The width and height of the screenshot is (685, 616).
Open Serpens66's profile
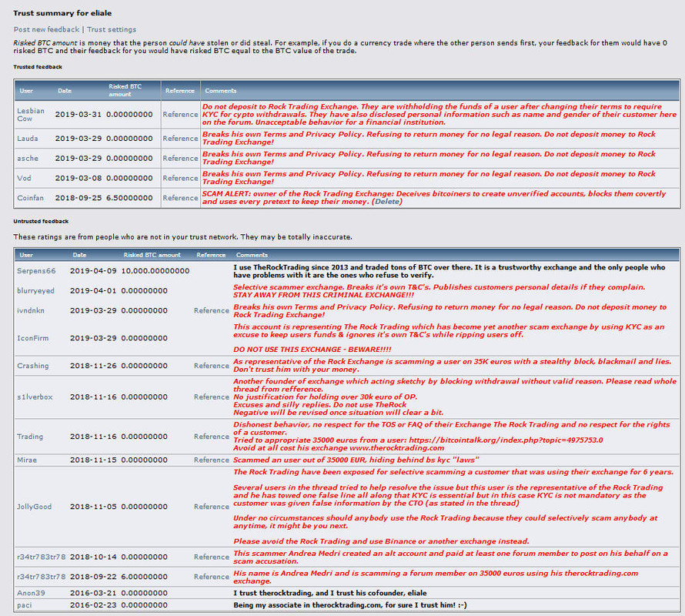(36, 270)
